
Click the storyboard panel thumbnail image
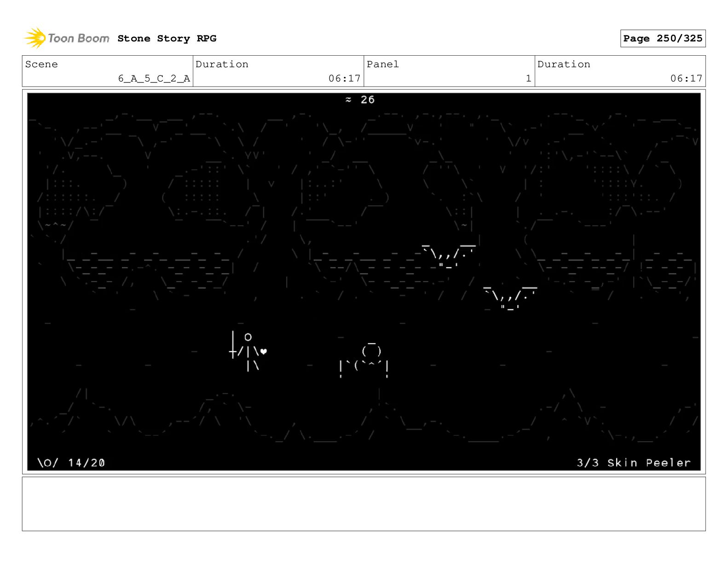[364, 282]
